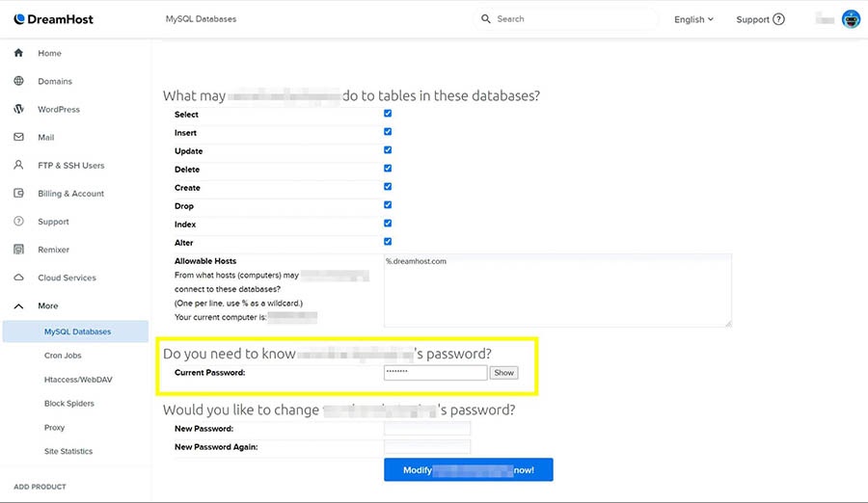Viewport: 868px width, 503px height.
Task: Open Domains via its globe icon
Action: tap(18, 81)
